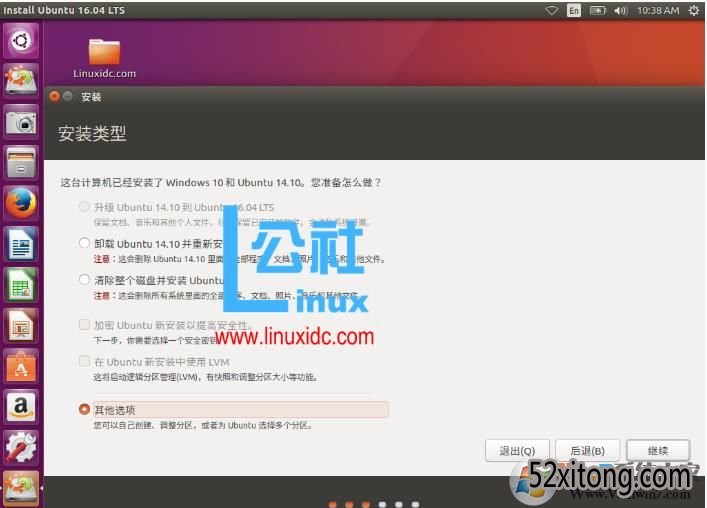Open the En keyboard input indicator
Screen dimensions: 707x508
[x=574, y=10]
